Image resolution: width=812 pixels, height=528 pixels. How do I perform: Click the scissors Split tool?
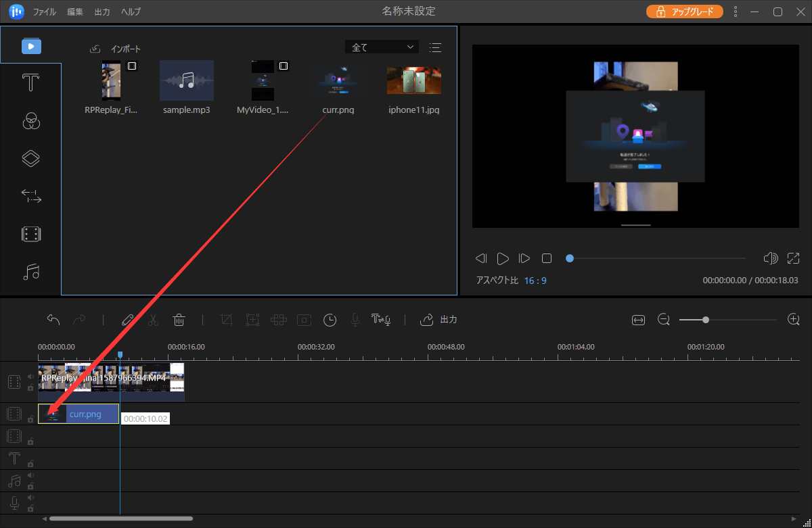pos(153,320)
